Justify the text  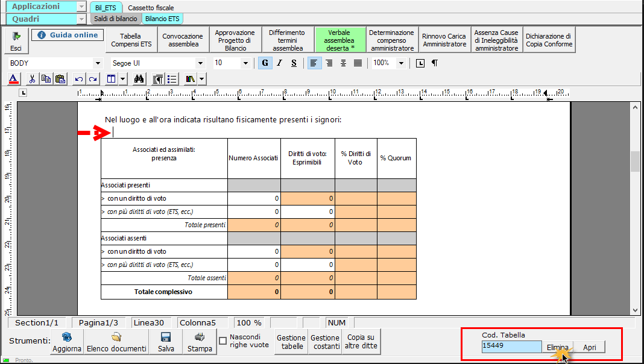click(358, 63)
